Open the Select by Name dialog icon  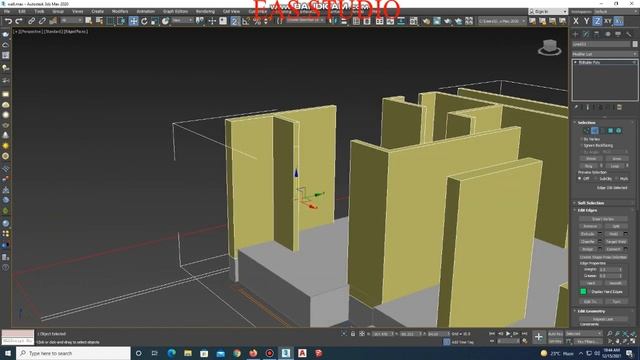(99, 21)
